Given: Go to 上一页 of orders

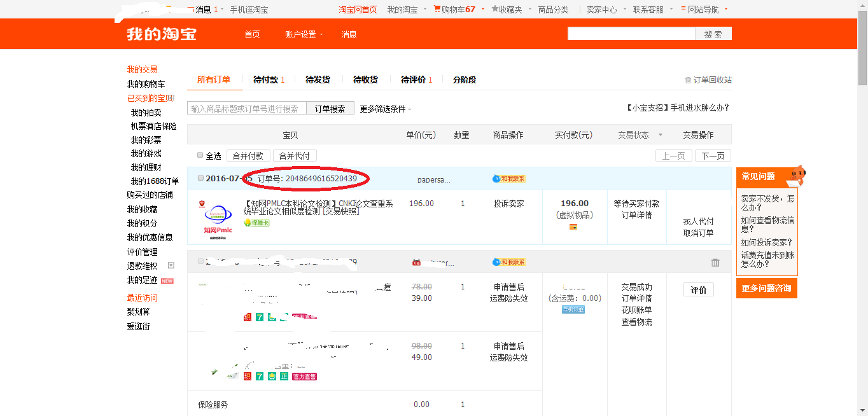Looking at the screenshot, I should point(674,156).
